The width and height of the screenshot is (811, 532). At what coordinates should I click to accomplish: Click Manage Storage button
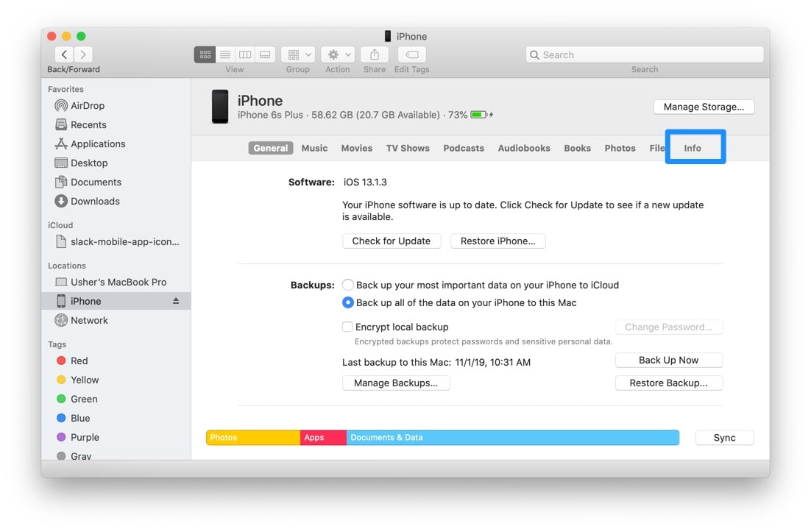coord(704,107)
